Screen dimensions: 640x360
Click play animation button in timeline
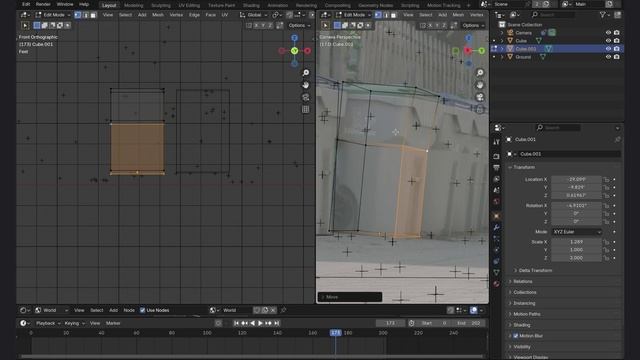coord(260,323)
